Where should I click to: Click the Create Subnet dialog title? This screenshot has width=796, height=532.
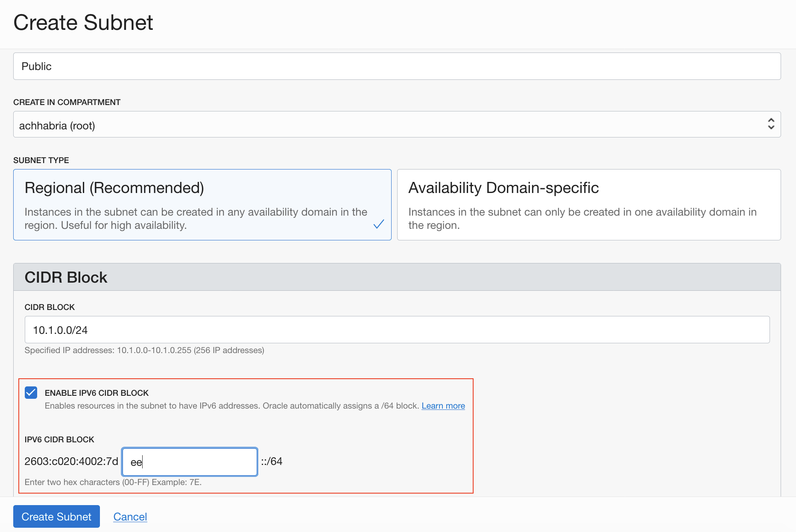click(x=83, y=22)
